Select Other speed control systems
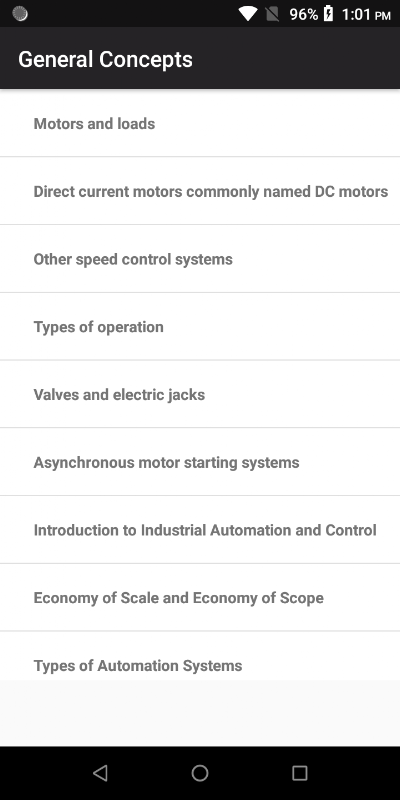The width and height of the screenshot is (400, 800). [x=200, y=259]
